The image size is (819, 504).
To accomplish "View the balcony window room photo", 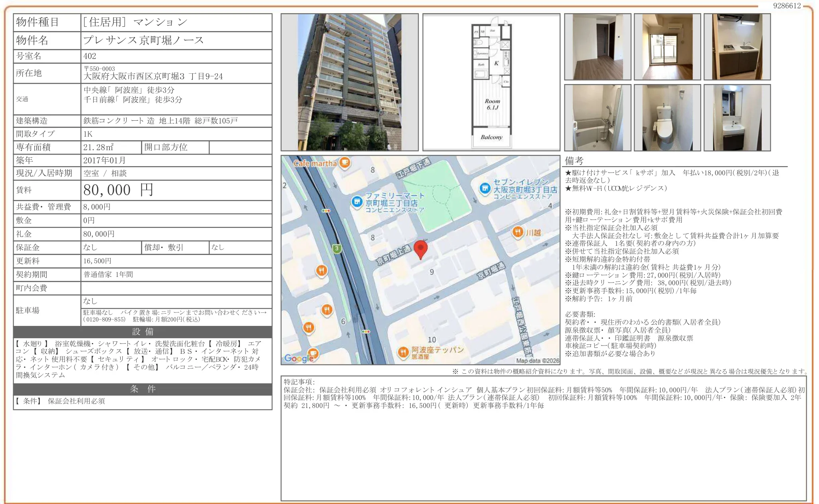I will 667,47.
